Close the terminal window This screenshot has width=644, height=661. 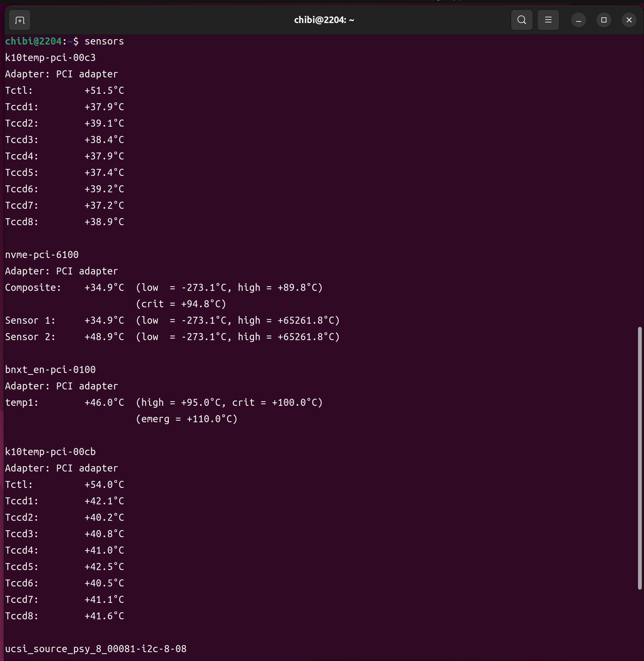point(629,20)
